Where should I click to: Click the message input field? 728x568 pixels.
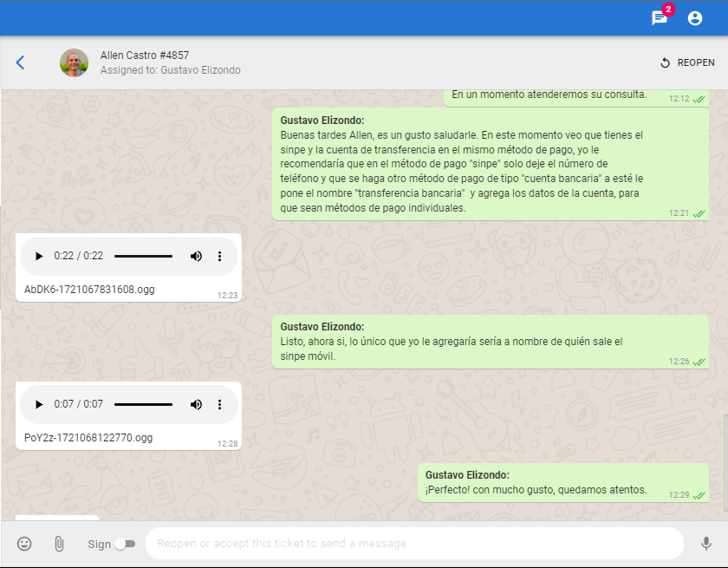coord(414,544)
